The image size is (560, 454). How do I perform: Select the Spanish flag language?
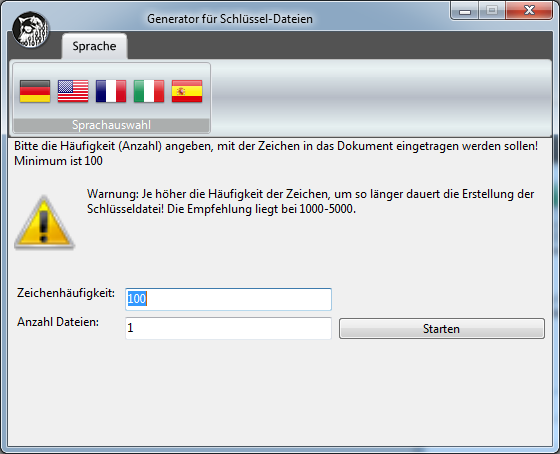coord(187,91)
